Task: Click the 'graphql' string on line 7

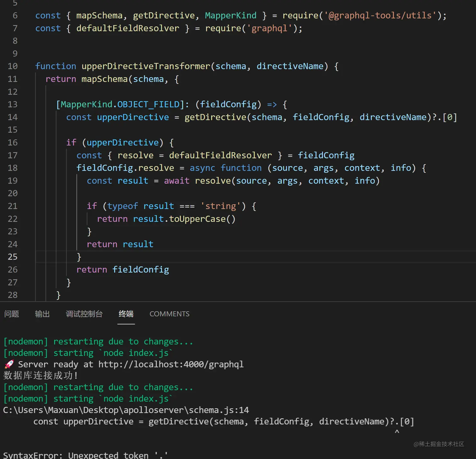Action: 269,28
